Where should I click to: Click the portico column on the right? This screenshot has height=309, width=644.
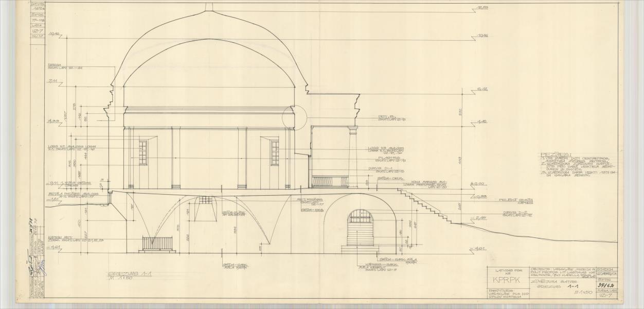[353, 157]
